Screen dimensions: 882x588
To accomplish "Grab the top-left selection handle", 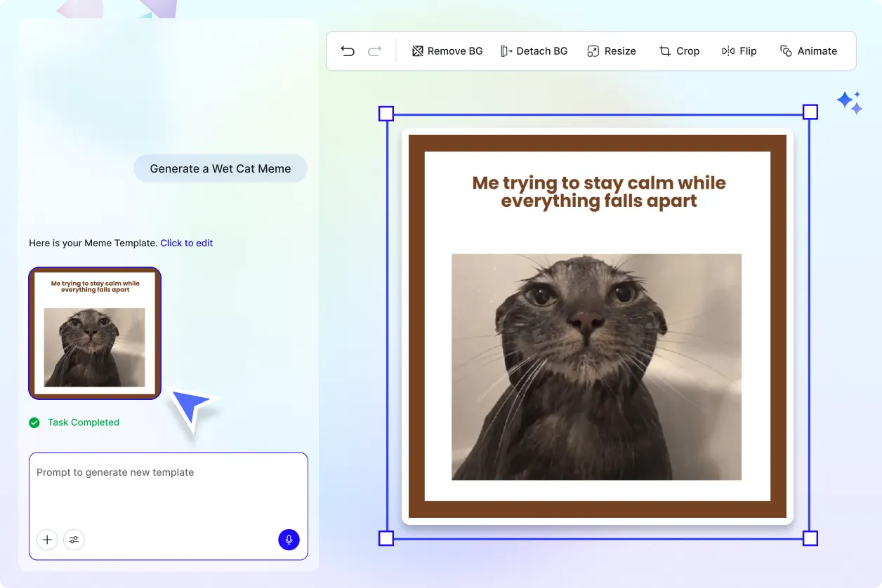I will point(386,112).
